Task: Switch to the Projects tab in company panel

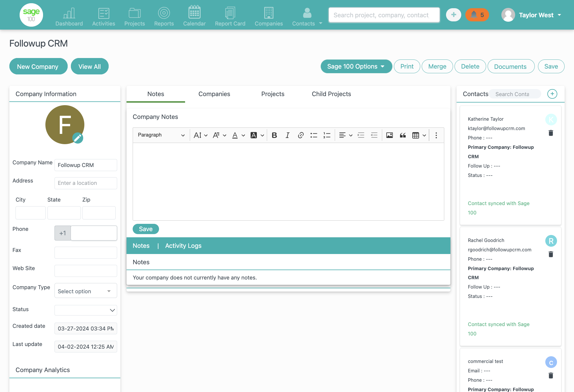Action: tap(273, 94)
